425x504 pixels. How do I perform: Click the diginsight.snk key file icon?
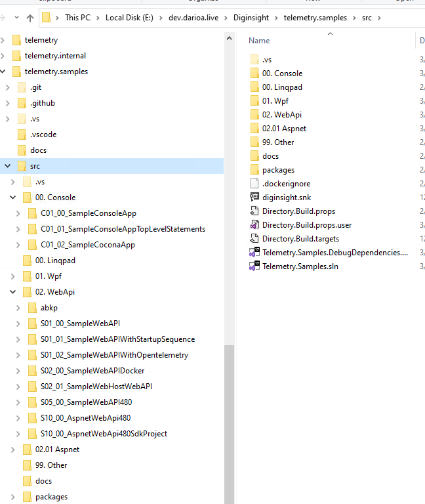tap(255, 198)
